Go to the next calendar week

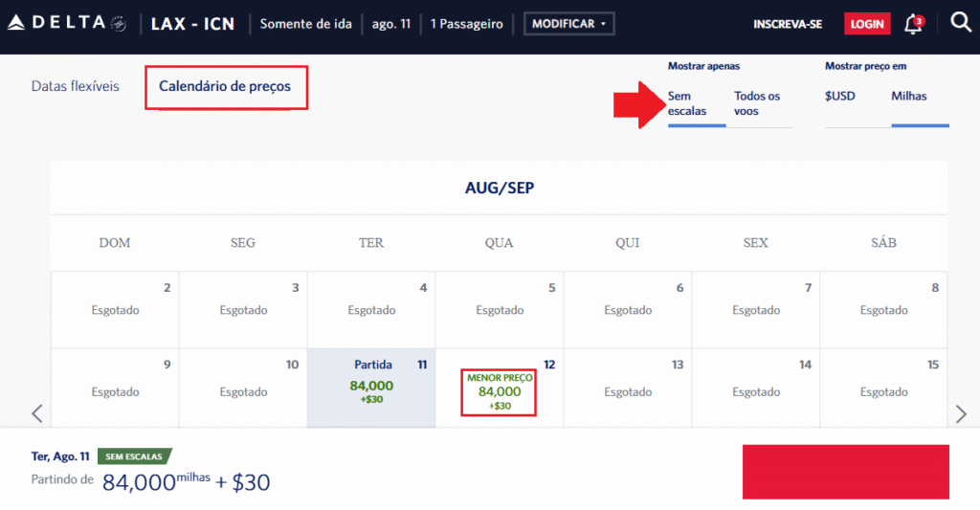962,413
